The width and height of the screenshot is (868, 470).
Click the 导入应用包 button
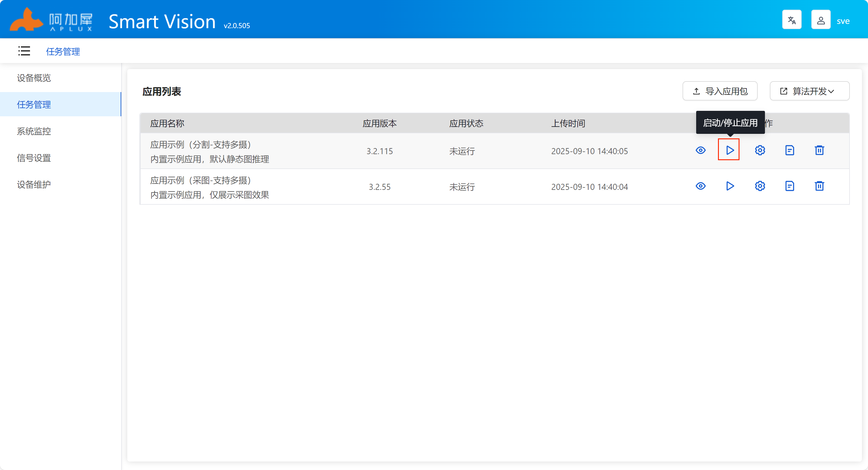point(720,91)
